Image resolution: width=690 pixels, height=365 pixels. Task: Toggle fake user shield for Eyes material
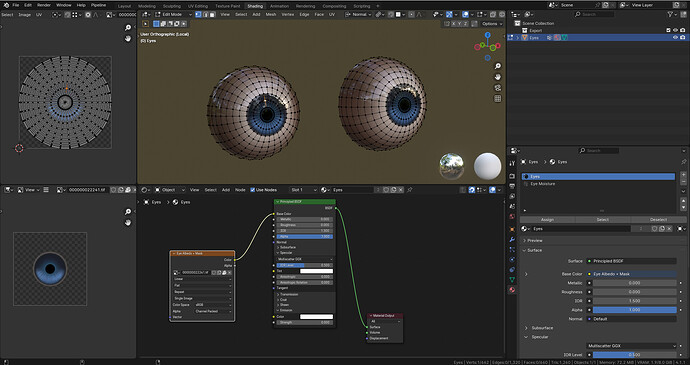(655, 229)
